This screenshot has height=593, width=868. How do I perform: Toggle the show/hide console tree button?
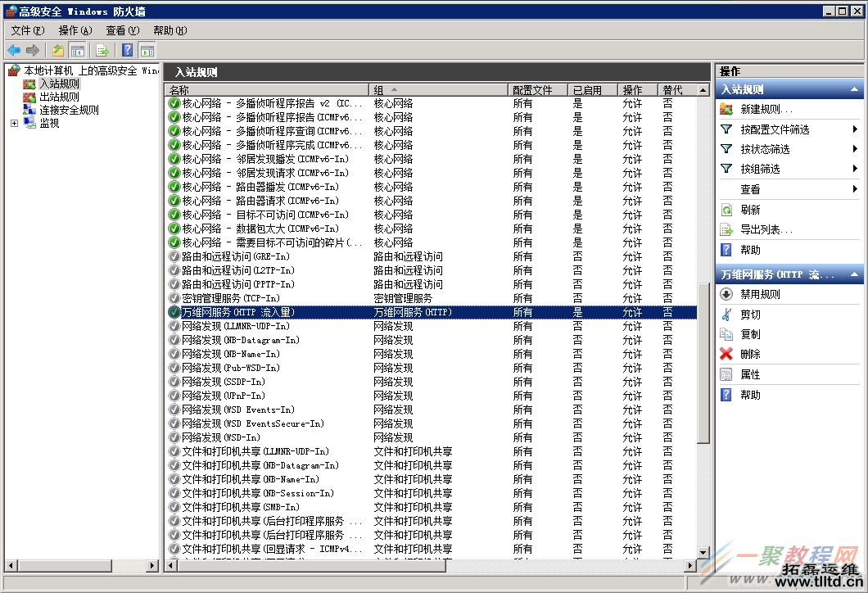pos(78,51)
